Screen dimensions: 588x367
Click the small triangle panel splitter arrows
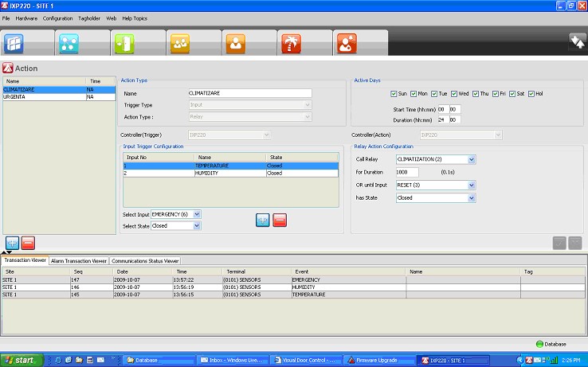tap(6, 252)
